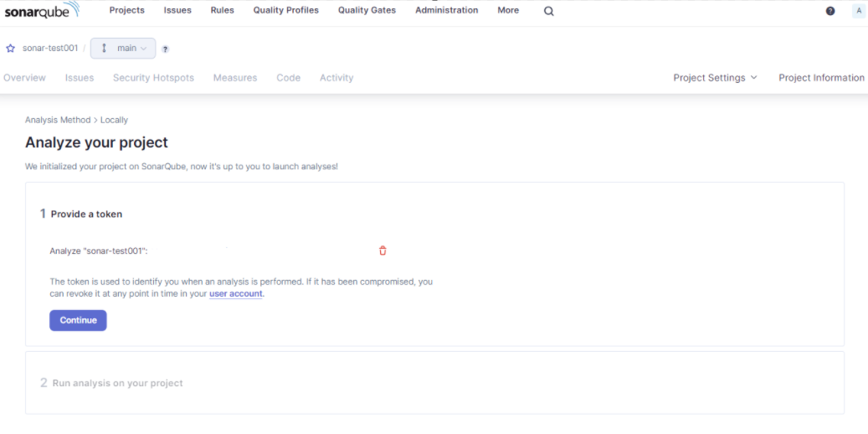868x434 pixels.
Task: Follow the user account link
Action: click(236, 294)
